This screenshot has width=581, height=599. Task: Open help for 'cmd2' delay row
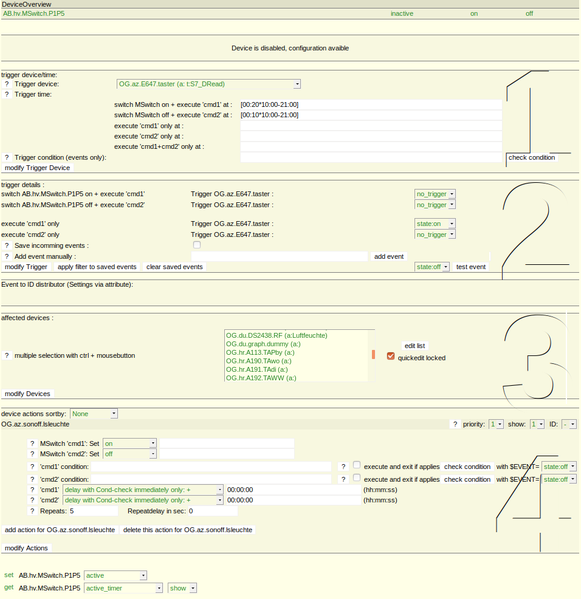(32, 500)
